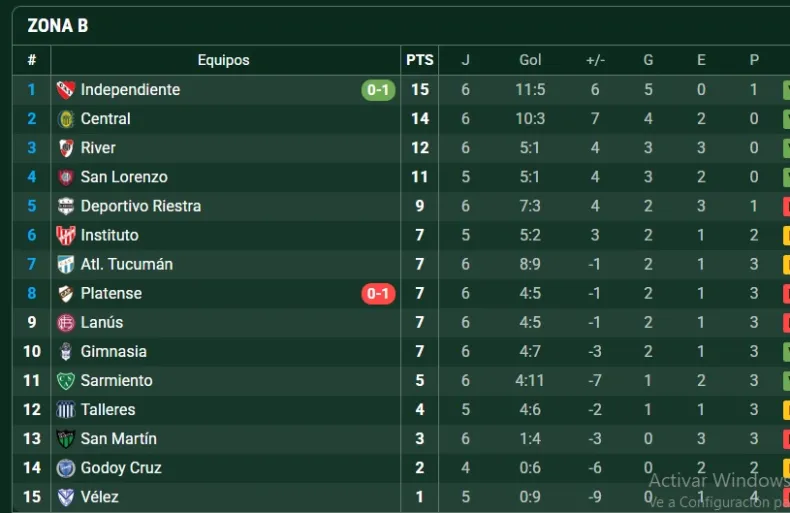Click the Instituto team crest
790x513 pixels.
pos(66,235)
